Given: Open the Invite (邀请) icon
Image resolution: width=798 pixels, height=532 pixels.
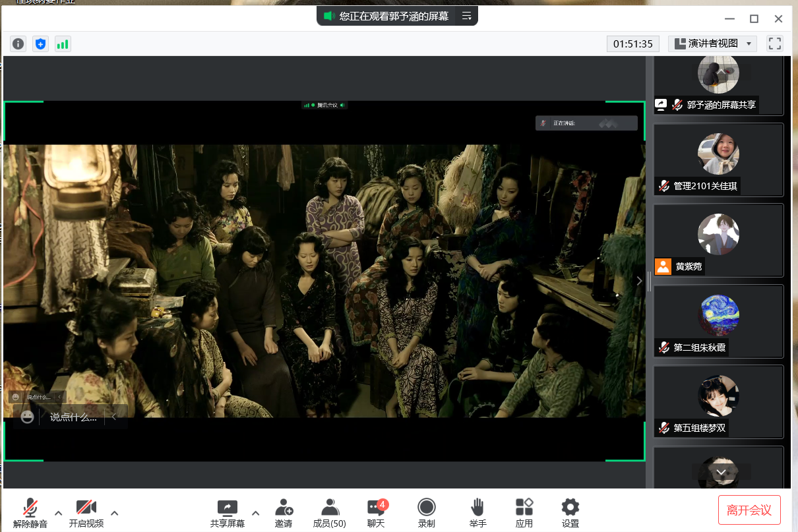Looking at the screenshot, I should coord(284,513).
